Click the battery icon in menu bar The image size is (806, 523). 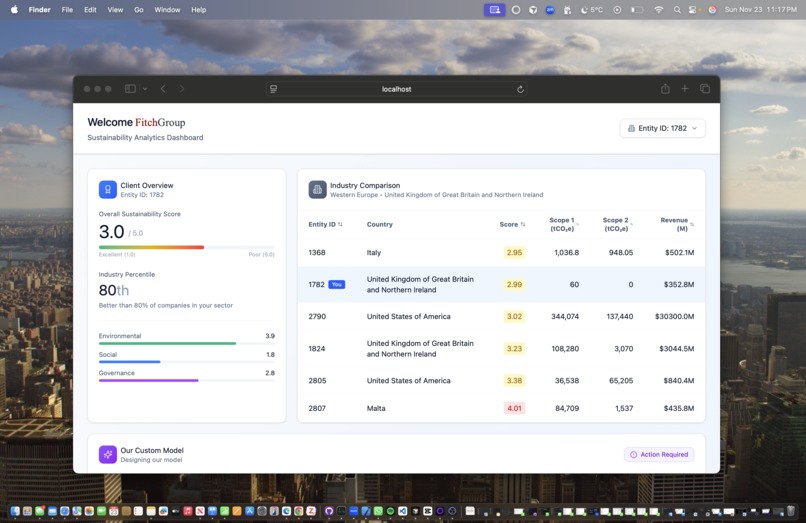(x=637, y=9)
